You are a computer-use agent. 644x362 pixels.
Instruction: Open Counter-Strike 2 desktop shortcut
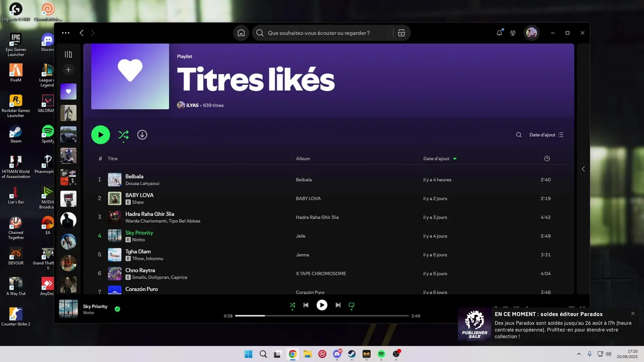point(16,317)
